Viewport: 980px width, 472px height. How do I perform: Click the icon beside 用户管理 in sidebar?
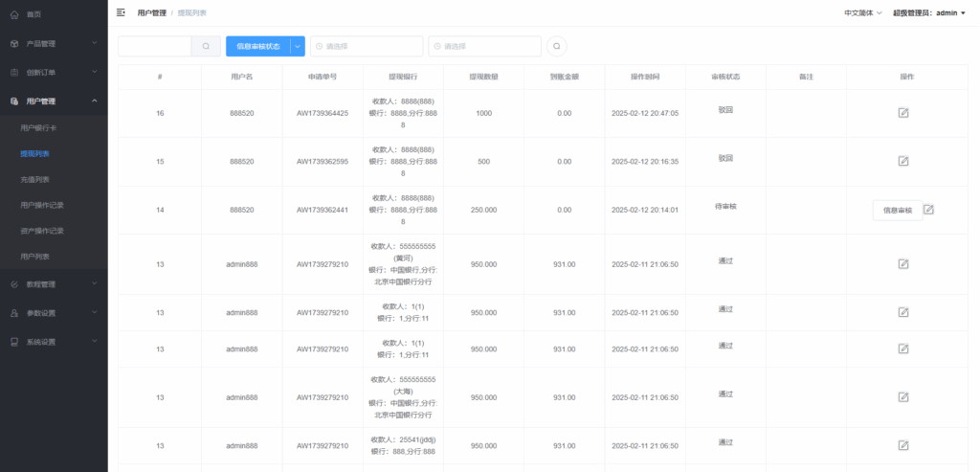tap(14, 101)
